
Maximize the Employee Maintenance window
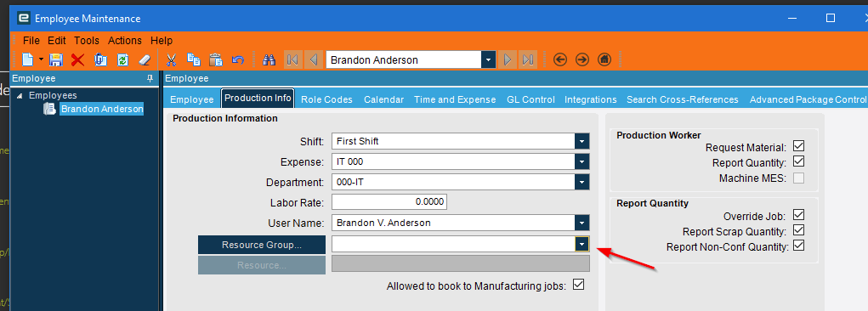[831, 18]
